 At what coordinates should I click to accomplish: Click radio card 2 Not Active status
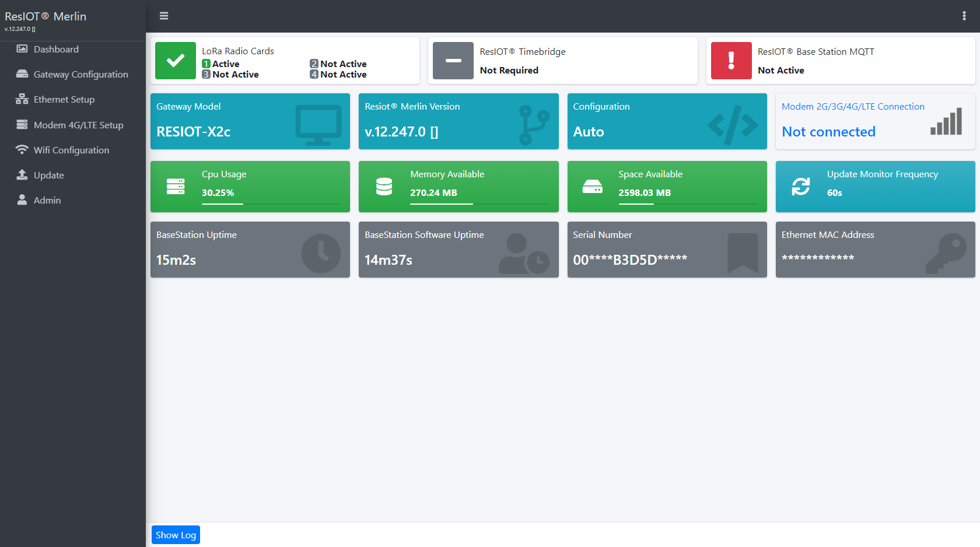338,64
